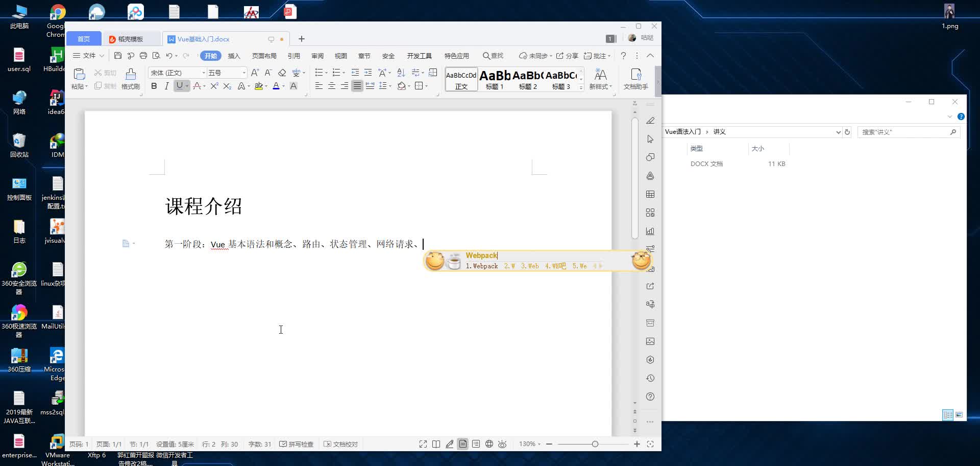Screen dimensions: 980x466
Task: Toggle character shading (gray A)
Action: 293,86
